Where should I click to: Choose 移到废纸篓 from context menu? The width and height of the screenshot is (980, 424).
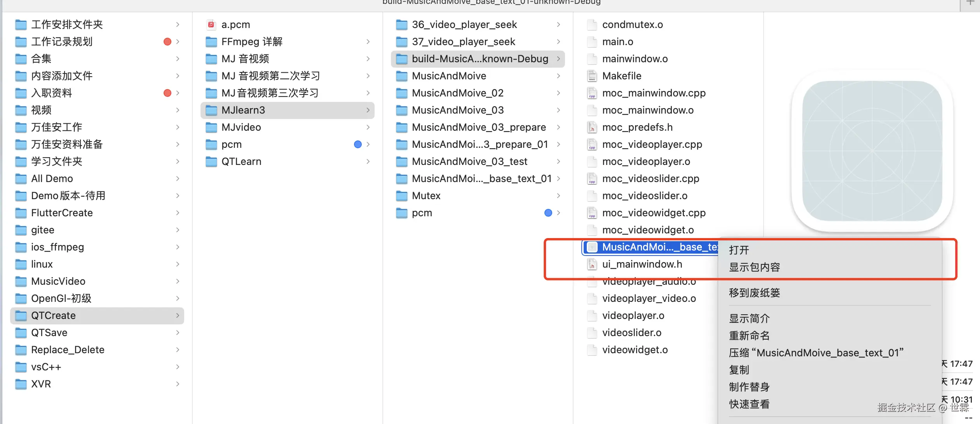point(754,293)
